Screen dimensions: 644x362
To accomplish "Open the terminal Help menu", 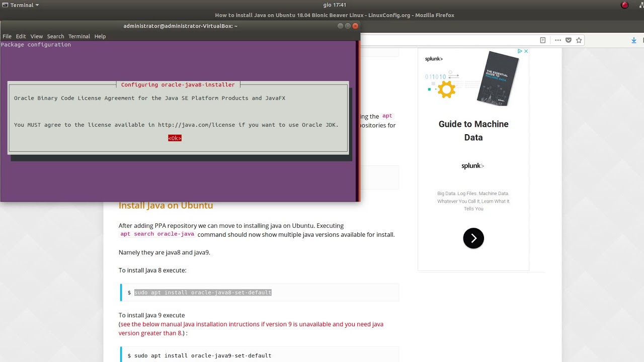I will [100, 36].
